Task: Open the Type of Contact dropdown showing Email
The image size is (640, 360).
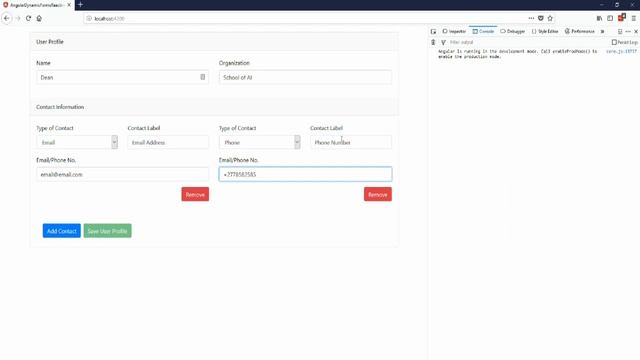Action: click(x=77, y=142)
